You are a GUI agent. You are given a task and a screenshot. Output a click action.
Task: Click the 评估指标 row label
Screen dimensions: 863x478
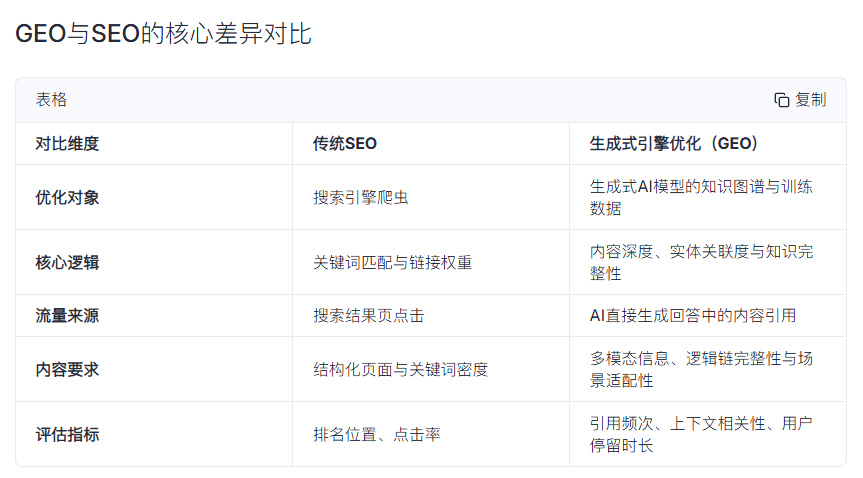tap(67, 435)
